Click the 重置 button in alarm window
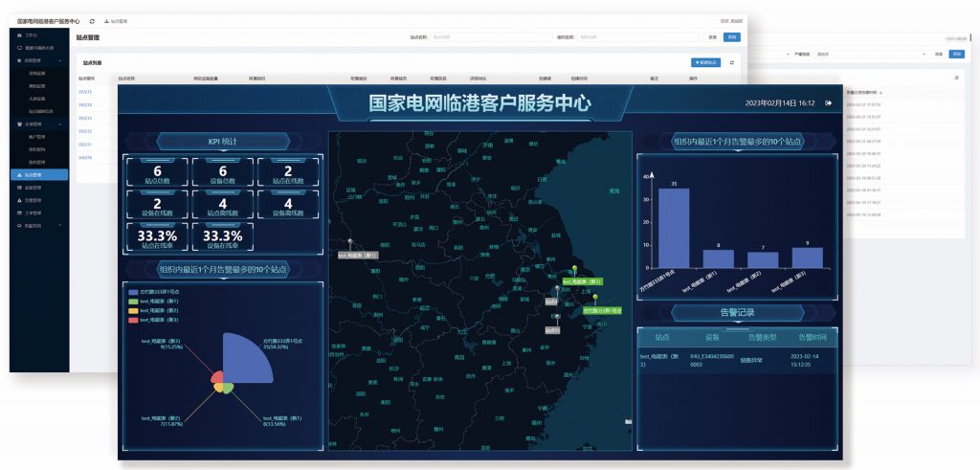980x470 pixels. 939,55
